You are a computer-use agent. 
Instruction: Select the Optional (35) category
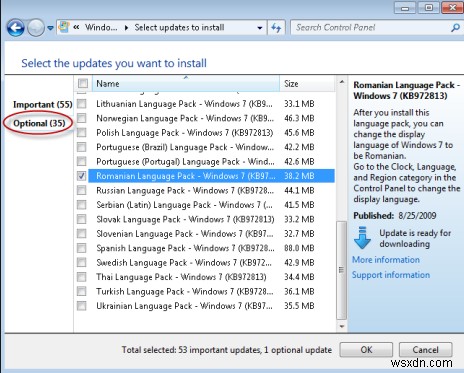pyautogui.click(x=39, y=124)
